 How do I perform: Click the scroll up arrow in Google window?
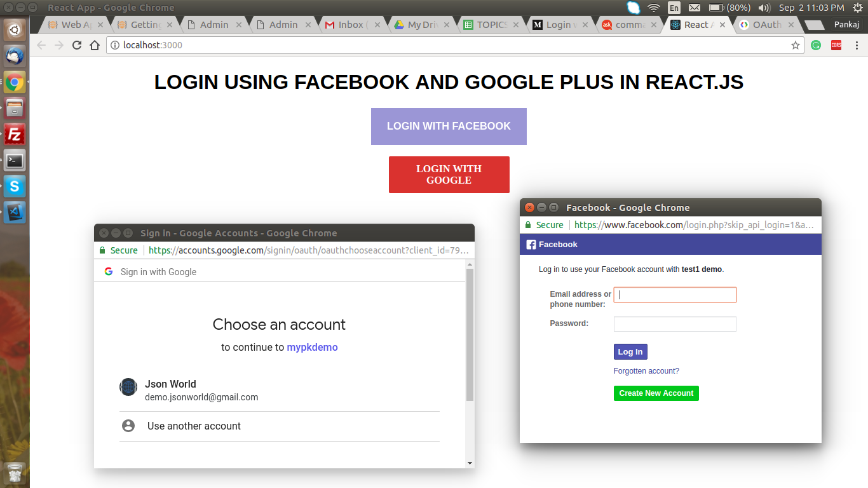[x=470, y=263]
